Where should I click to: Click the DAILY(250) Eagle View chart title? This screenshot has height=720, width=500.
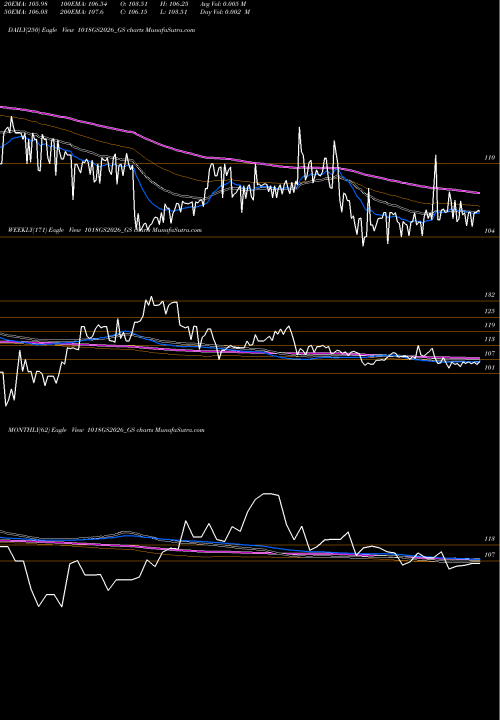point(101,30)
